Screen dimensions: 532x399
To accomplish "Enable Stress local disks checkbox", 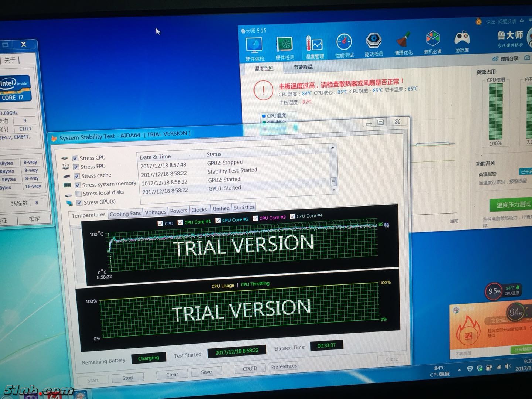I will tap(78, 194).
